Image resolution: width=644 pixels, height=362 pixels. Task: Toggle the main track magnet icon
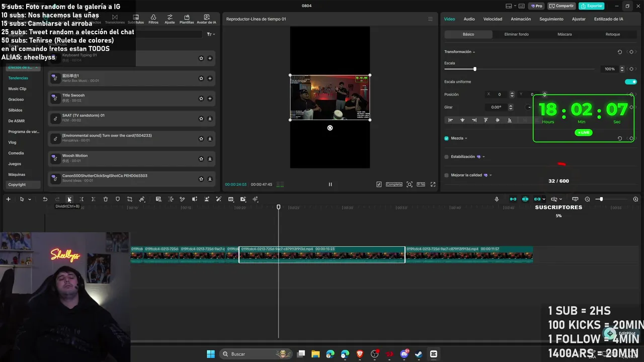[513, 199]
